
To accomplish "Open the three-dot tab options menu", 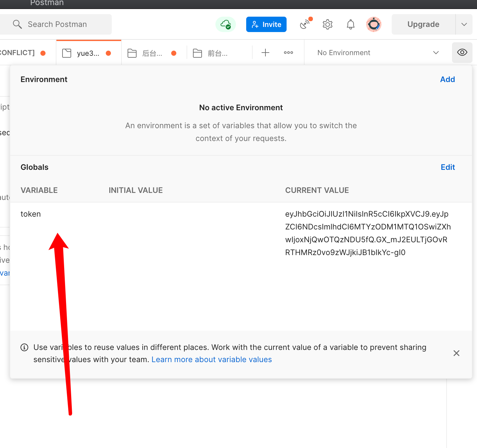I will coord(288,53).
